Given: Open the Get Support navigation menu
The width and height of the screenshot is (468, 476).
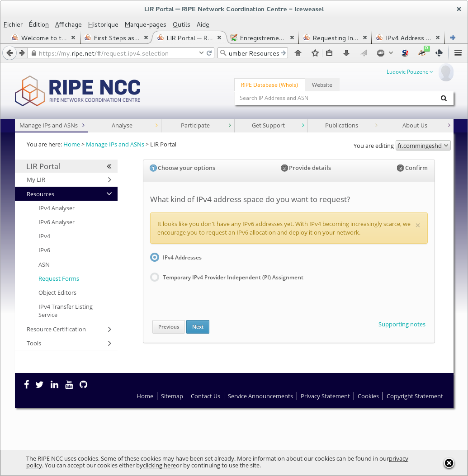Looking at the screenshot, I should (x=271, y=125).
